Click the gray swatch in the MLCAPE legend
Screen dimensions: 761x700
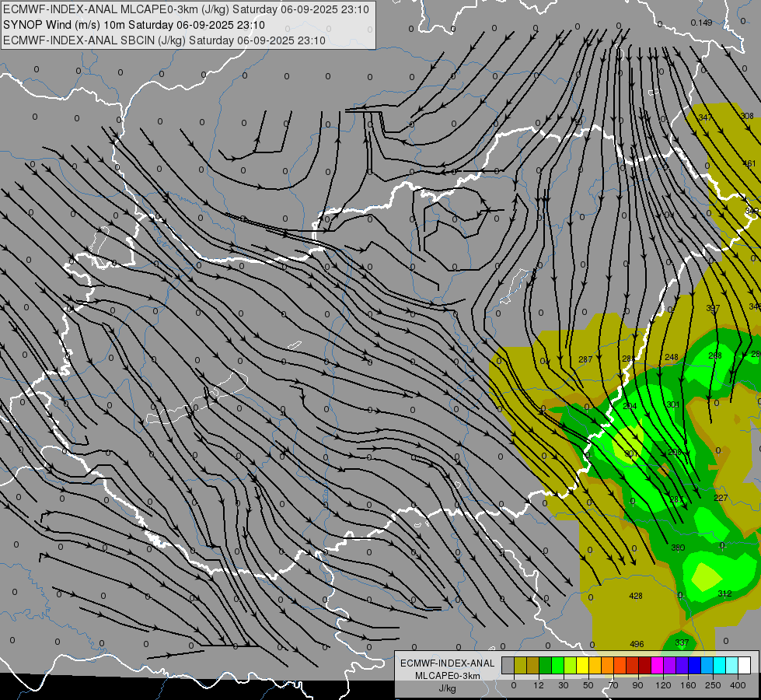[x=508, y=665]
